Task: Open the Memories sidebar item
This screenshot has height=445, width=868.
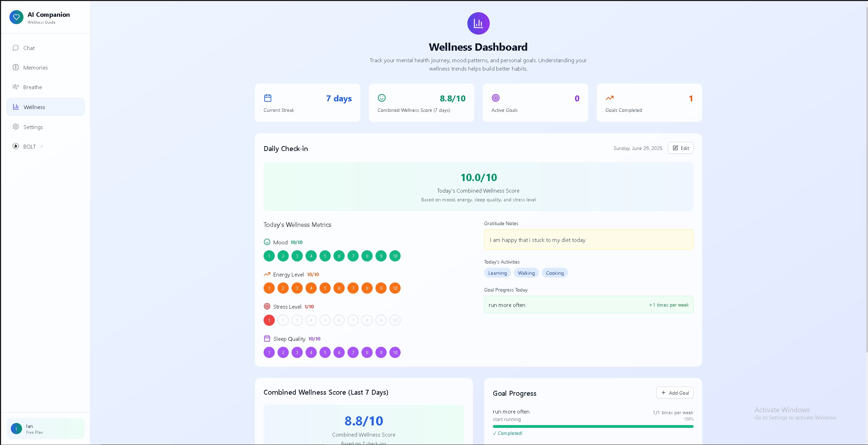Action: (35, 67)
